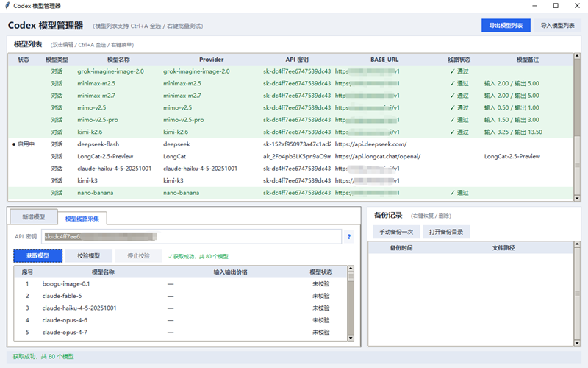The image size is (588, 368).
Task: Click the 启用中 status cell
Action: point(24,144)
